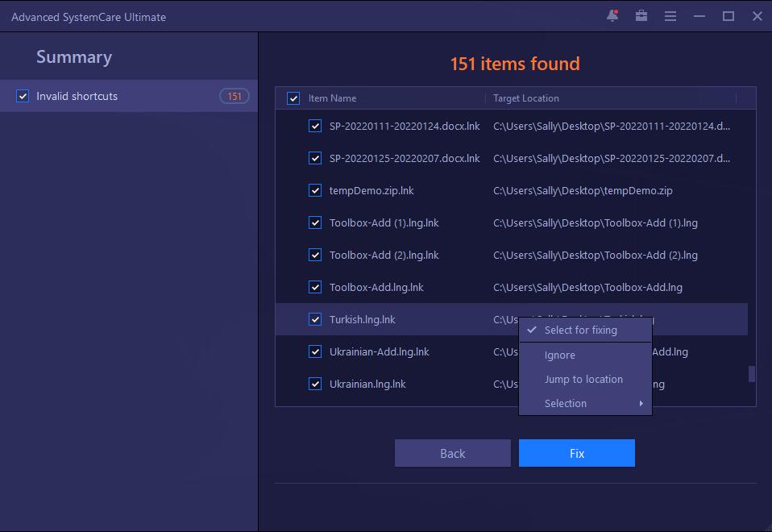Choose Jump to location menu entry
The height and width of the screenshot is (532, 772).
click(585, 380)
